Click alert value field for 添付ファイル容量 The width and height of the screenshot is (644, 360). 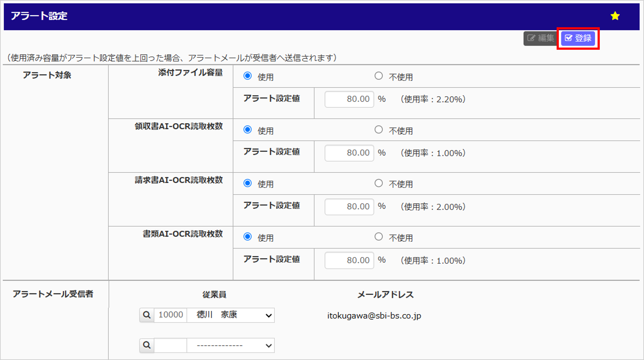pos(349,99)
